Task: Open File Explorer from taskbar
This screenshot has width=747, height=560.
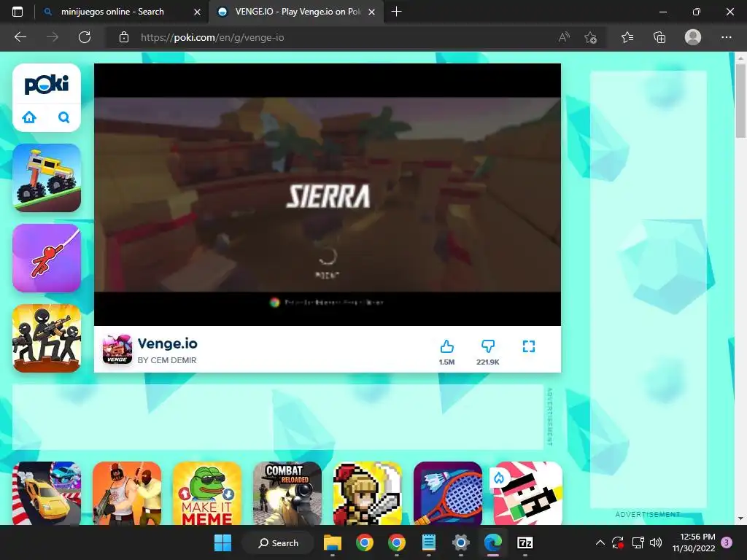Action: (333, 542)
